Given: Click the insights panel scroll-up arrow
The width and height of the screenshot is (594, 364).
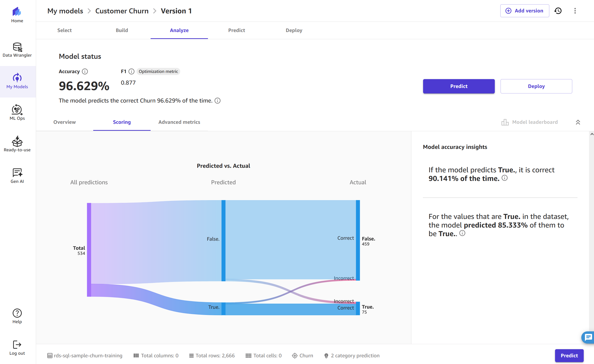Looking at the screenshot, I should (x=592, y=134).
